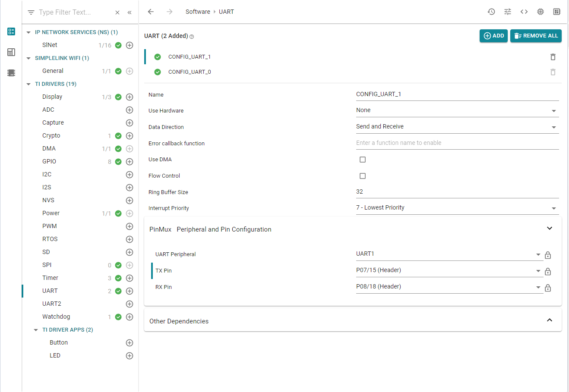Delete the CONFIG_UART_1 instance
The height and width of the screenshot is (392, 569).
(553, 57)
